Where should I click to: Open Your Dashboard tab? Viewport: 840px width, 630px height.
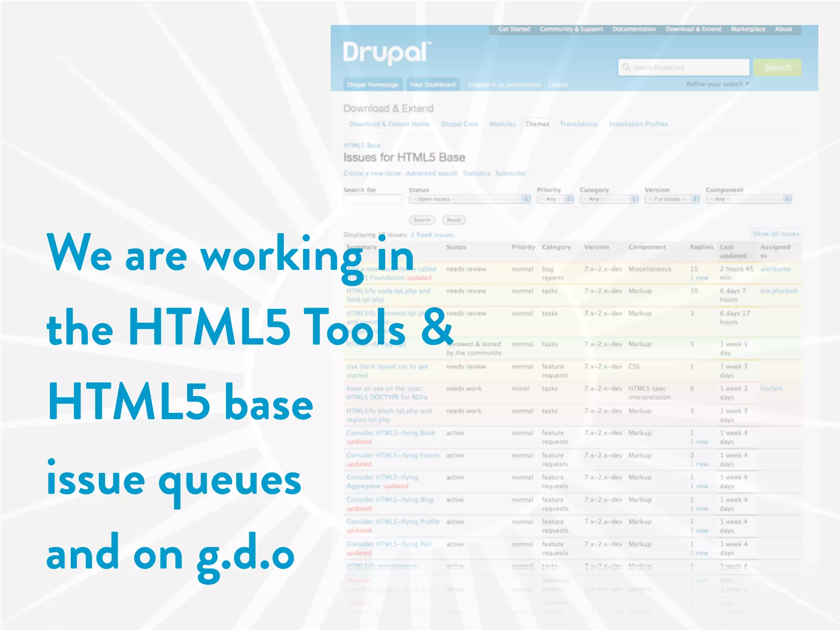[x=433, y=84]
